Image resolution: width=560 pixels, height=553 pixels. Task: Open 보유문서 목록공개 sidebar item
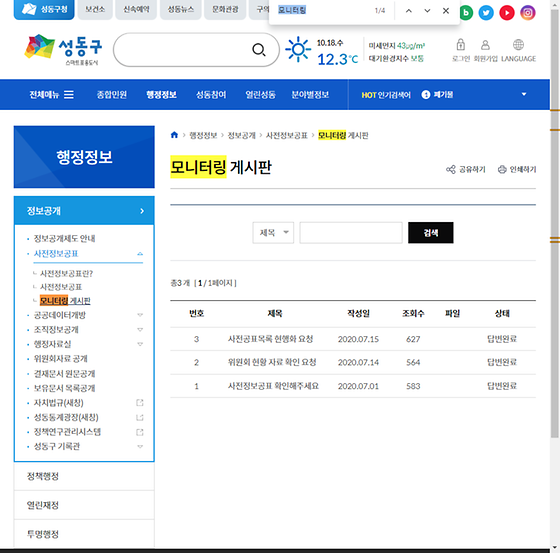tap(64, 388)
